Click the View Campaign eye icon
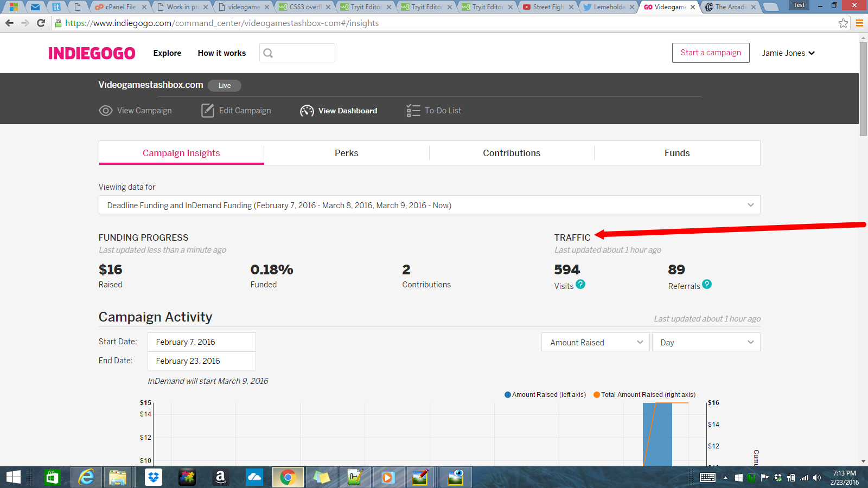868x488 pixels. [x=105, y=111]
